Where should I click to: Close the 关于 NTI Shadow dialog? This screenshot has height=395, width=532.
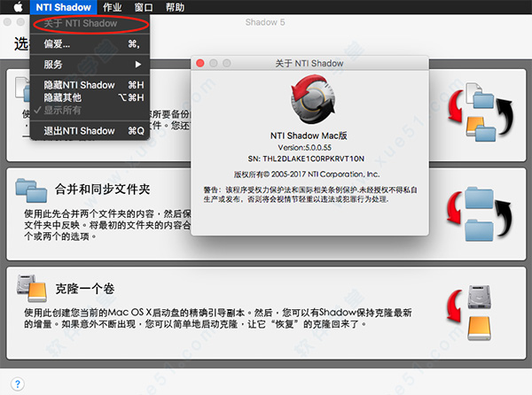[200, 64]
